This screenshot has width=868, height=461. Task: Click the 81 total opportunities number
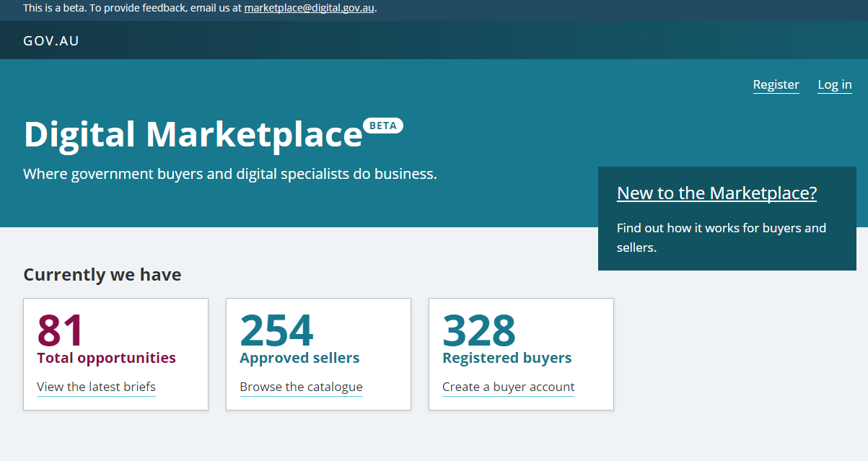[61, 330]
